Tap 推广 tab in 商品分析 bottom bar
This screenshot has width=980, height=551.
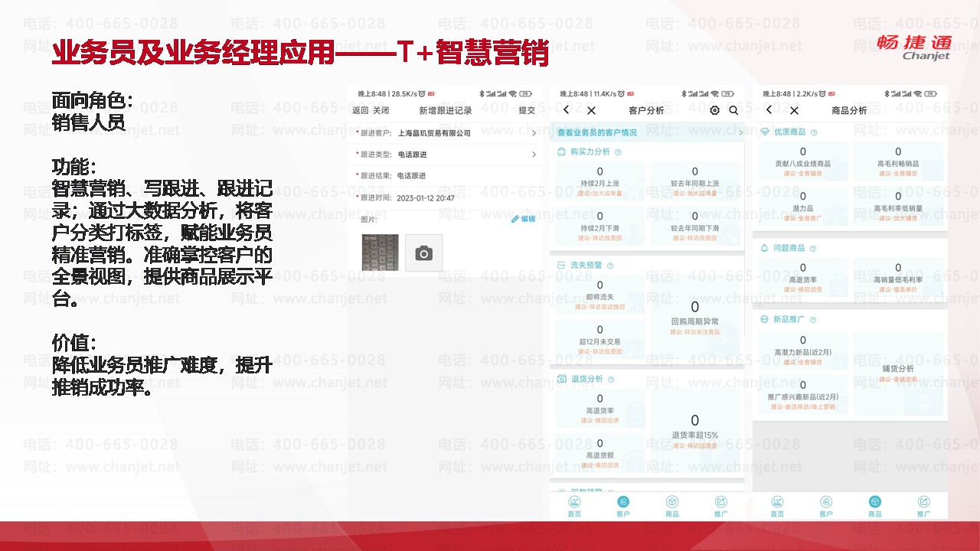(x=923, y=507)
